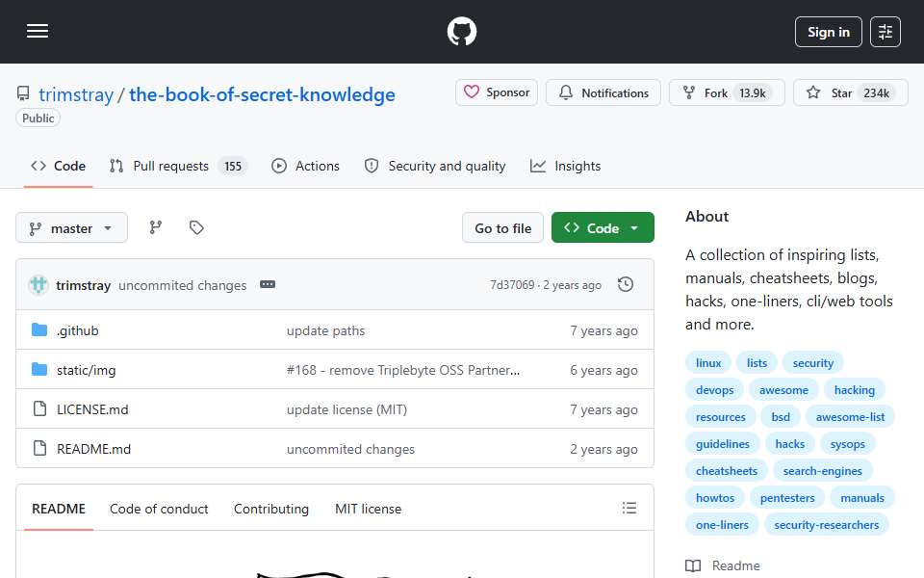The width and height of the screenshot is (924, 578).
Task: Click the devops topic tag
Action: (714, 390)
